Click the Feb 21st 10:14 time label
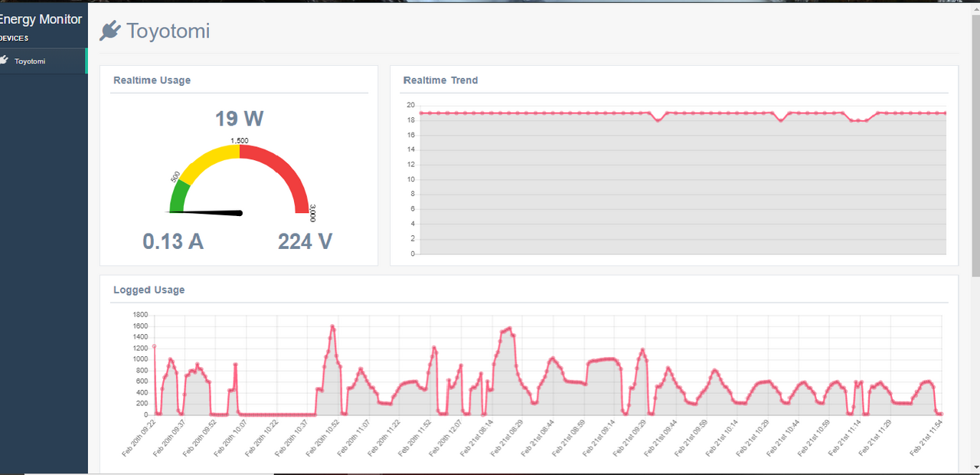Screen dimensions: 980x475 (x=720, y=438)
